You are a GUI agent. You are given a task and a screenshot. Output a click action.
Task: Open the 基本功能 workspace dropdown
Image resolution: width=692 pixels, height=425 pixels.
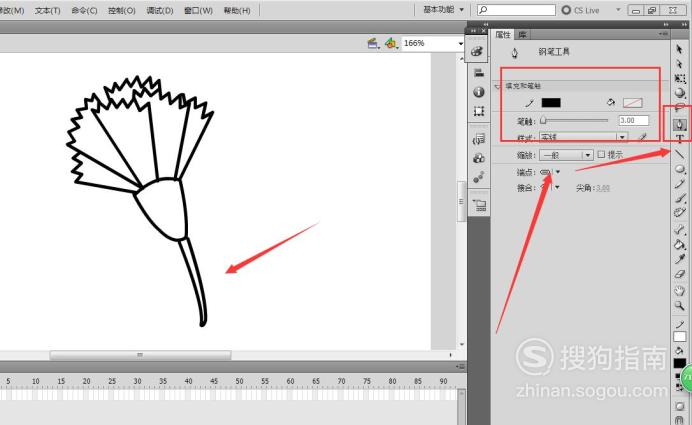pyautogui.click(x=444, y=10)
